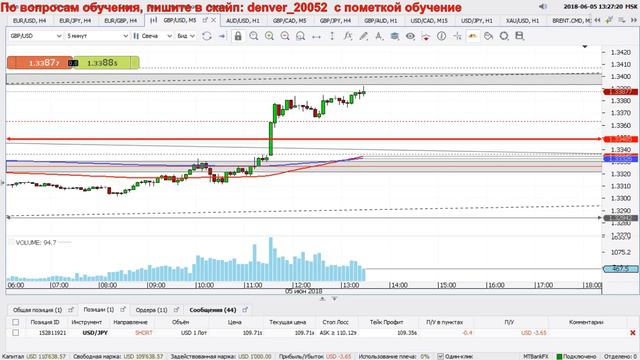This screenshot has height=360, width=640.
Task: Click the orange sell price 1.33877 button
Action: (40, 62)
